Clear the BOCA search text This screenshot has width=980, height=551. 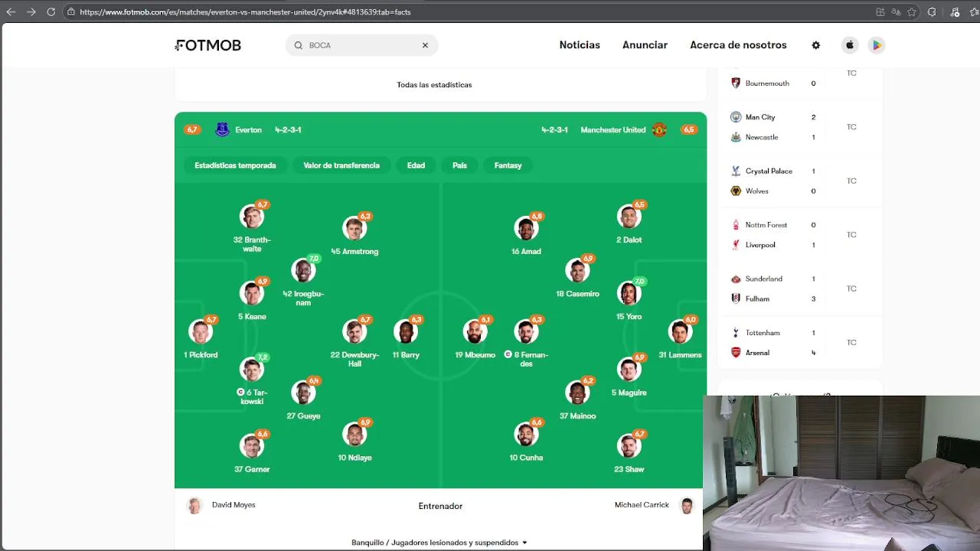[x=425, y=45]
